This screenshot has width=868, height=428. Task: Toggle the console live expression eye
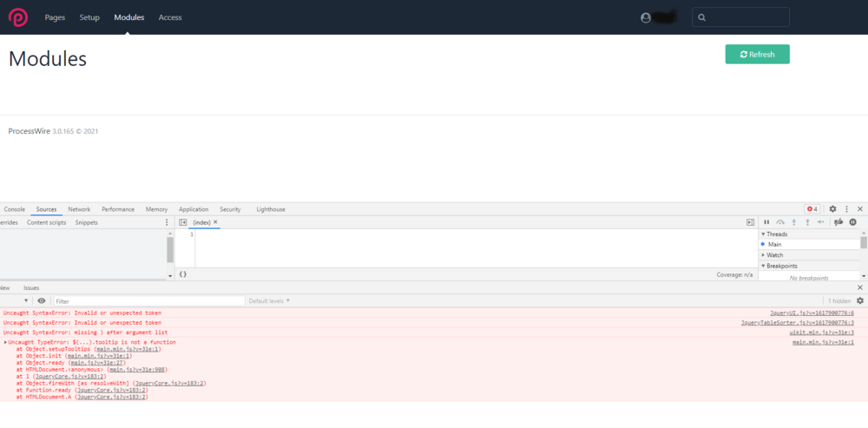coord(41,300)
